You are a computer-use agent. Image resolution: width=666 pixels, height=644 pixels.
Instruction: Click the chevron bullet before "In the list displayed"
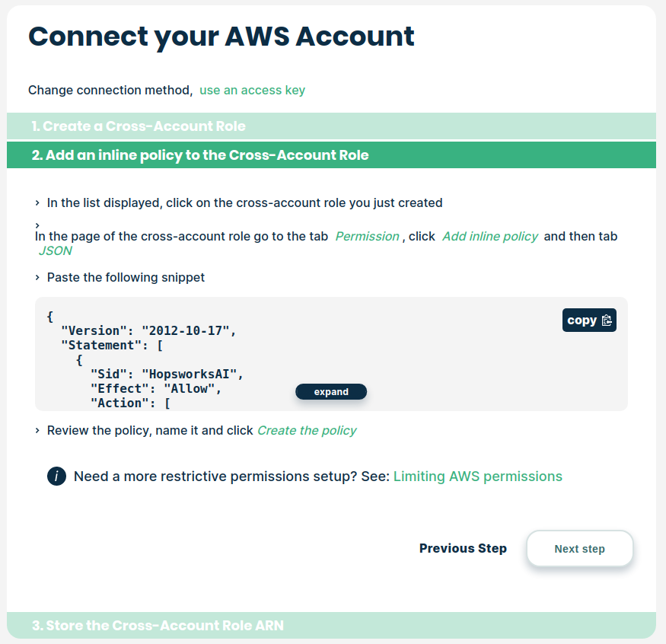click(x=37, y=203)
